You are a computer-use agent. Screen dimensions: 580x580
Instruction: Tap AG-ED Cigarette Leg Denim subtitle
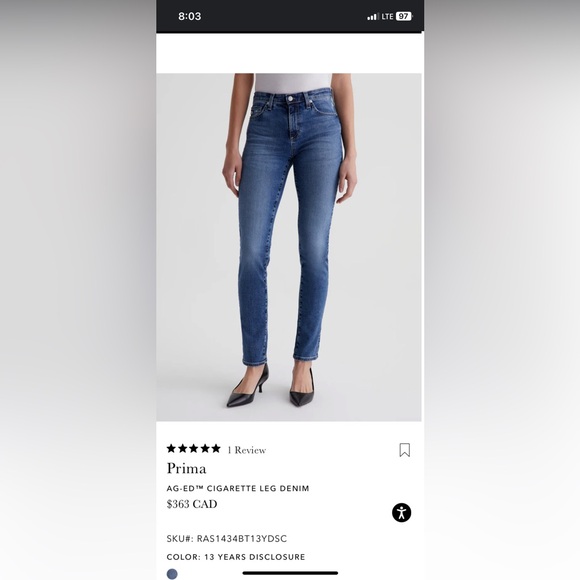point(238,488)
